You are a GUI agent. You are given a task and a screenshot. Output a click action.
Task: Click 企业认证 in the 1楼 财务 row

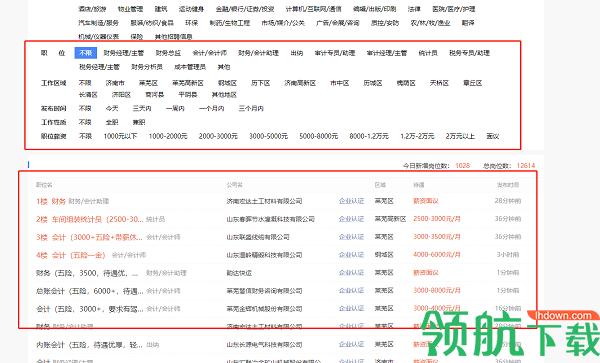[x=351, y=201]
